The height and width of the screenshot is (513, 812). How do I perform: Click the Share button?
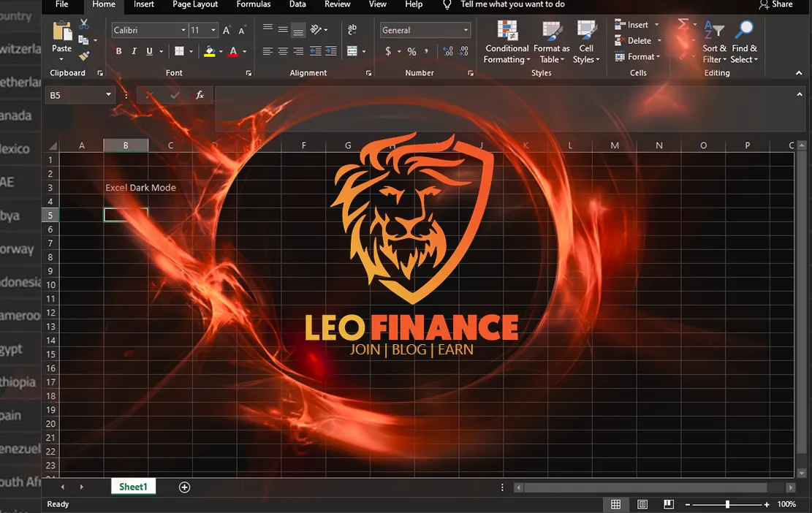[x=775, y=4]
